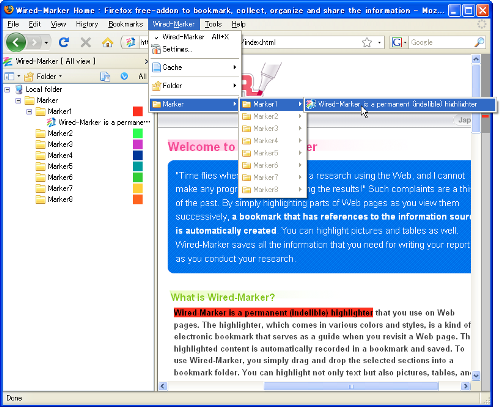Open the sidebar view mode dropdown arrow

pyautogui.click(x=18, y=76)
